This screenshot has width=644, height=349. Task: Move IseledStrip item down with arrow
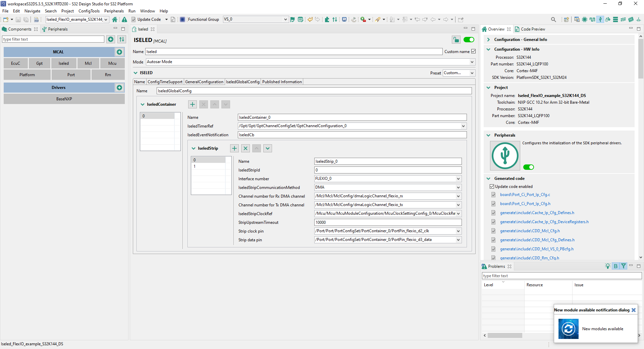point(268,148)
